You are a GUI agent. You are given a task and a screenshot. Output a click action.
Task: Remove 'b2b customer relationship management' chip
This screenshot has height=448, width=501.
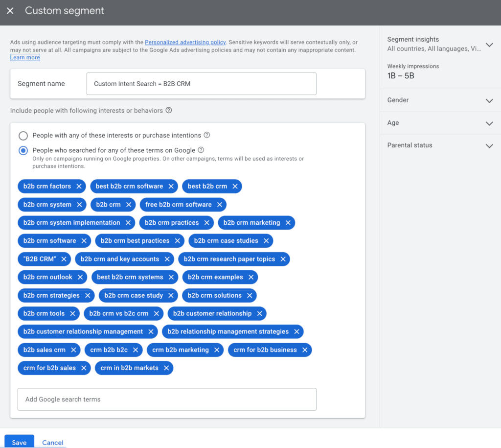pyautogui.click(x=151, y=331)
